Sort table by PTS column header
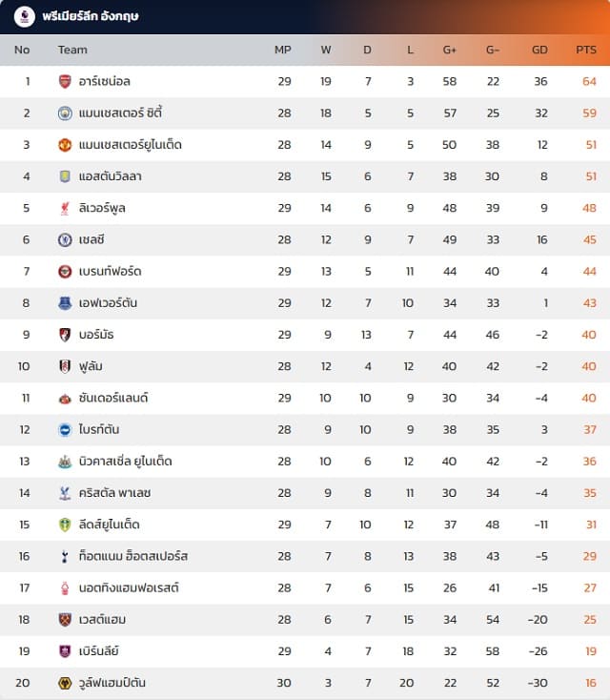The image size is (610, 700). 585,50
